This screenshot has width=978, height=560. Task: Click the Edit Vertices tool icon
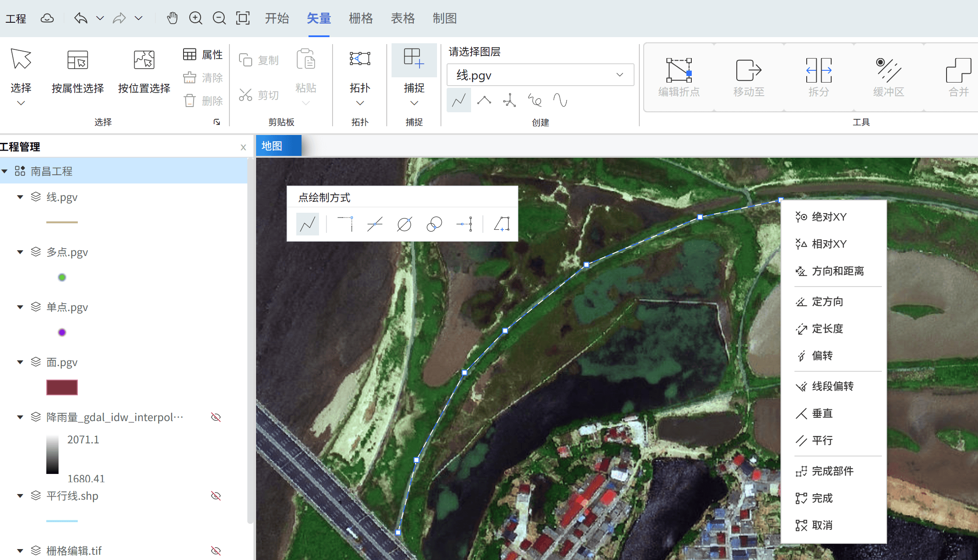pyautogui.click(x=679, y=70)
